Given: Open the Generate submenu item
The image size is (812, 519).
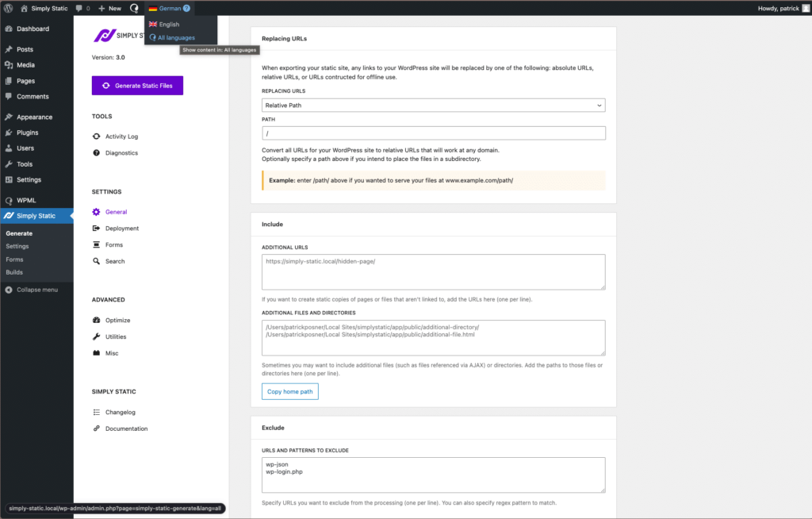Looking at the screenshot, I should point(19,233).
